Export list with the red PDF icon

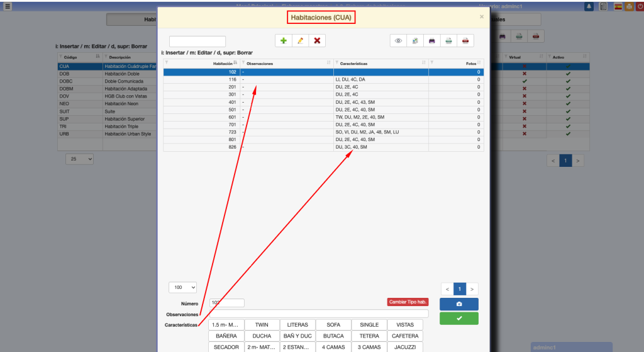465,41
